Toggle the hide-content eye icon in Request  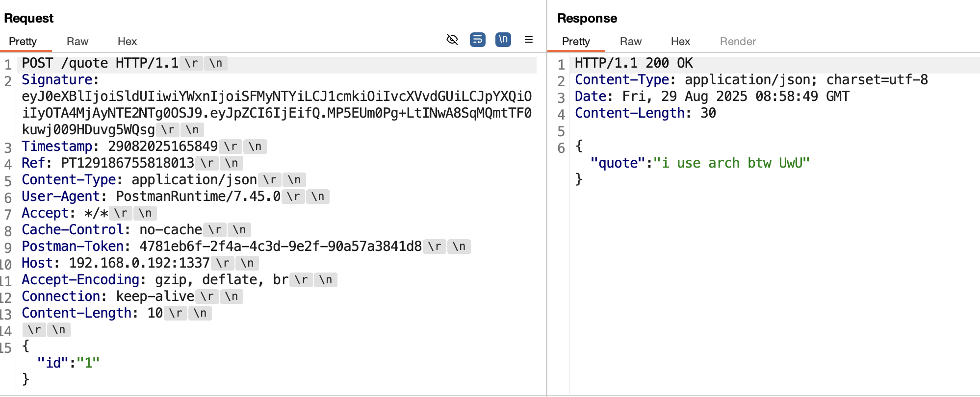452,40
